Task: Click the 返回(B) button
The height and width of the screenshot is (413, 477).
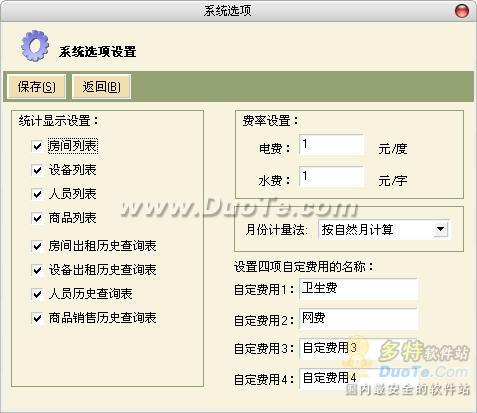Action: (101, 87)
